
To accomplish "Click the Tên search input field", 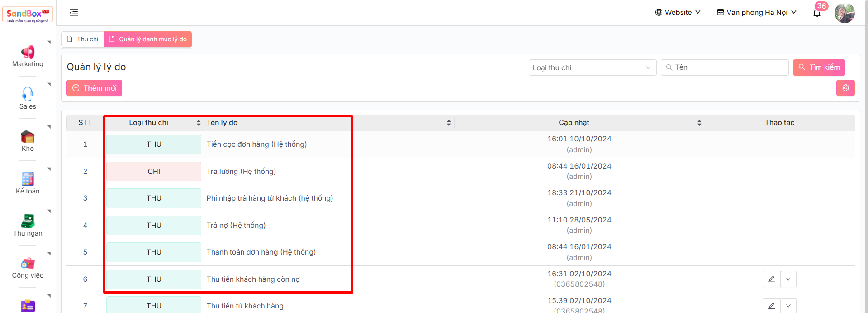I will (728, 67).
